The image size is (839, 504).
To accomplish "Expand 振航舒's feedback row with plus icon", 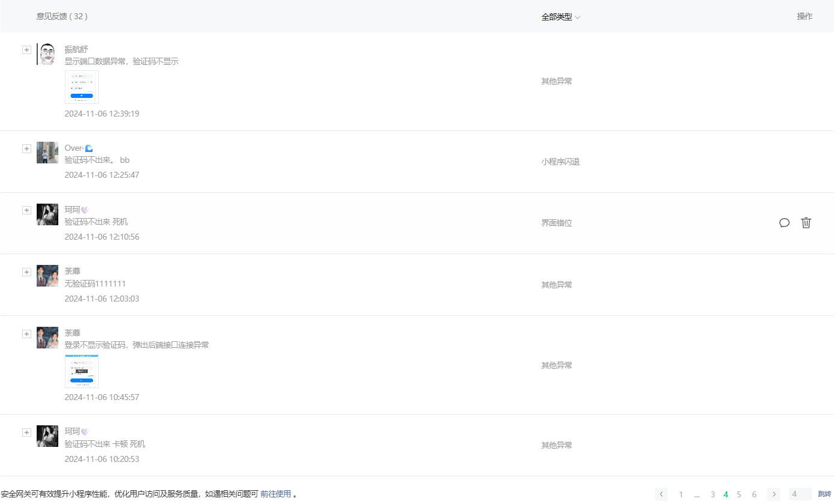I will 26,50.
